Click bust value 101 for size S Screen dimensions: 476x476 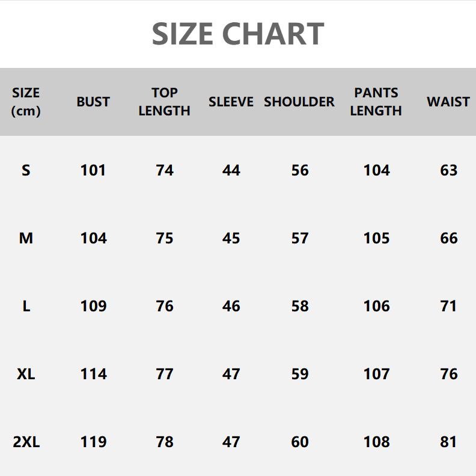tap(93, 170)
